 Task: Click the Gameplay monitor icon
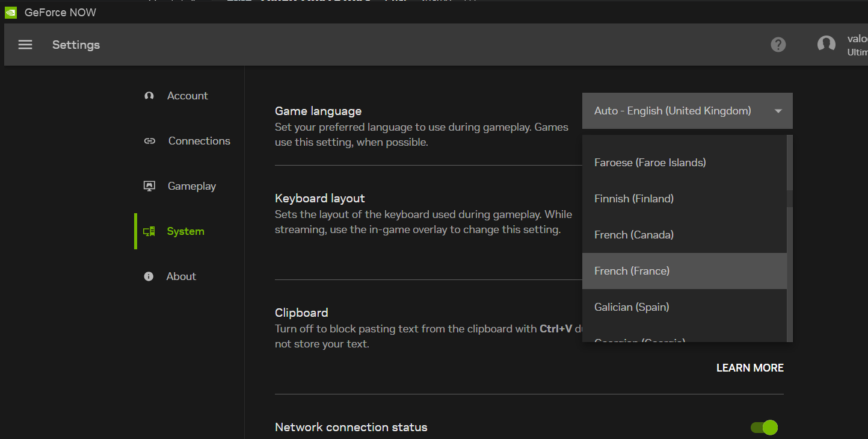[149, 186]
